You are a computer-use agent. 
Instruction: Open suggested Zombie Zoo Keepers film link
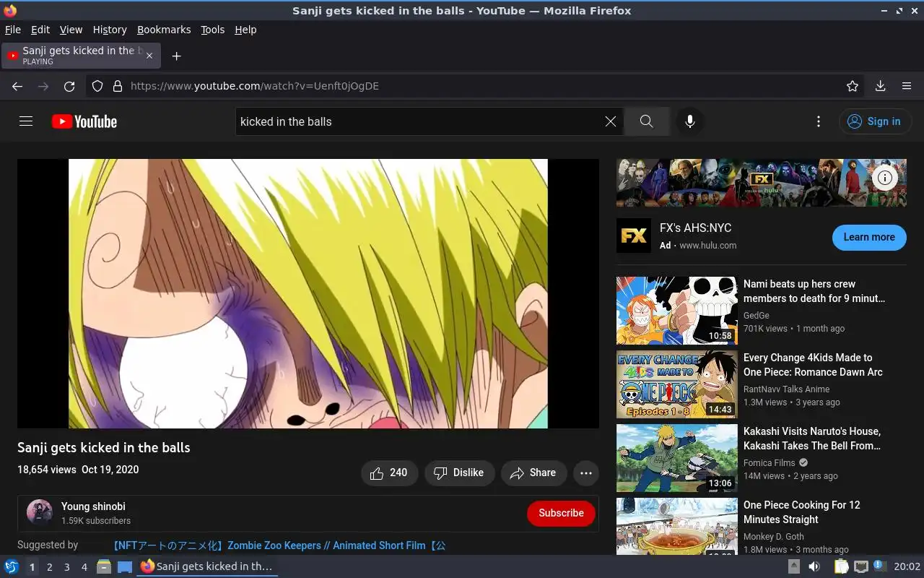point(279,545)
